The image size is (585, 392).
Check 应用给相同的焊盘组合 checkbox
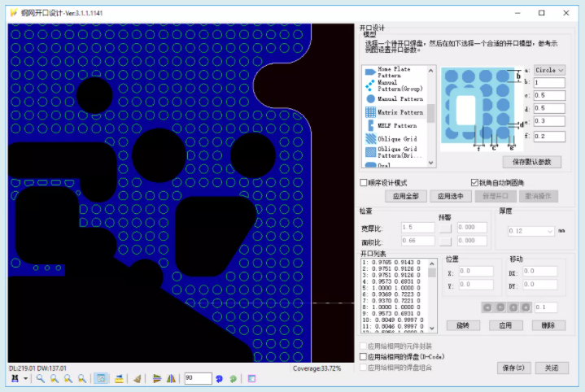click(364, 368)
